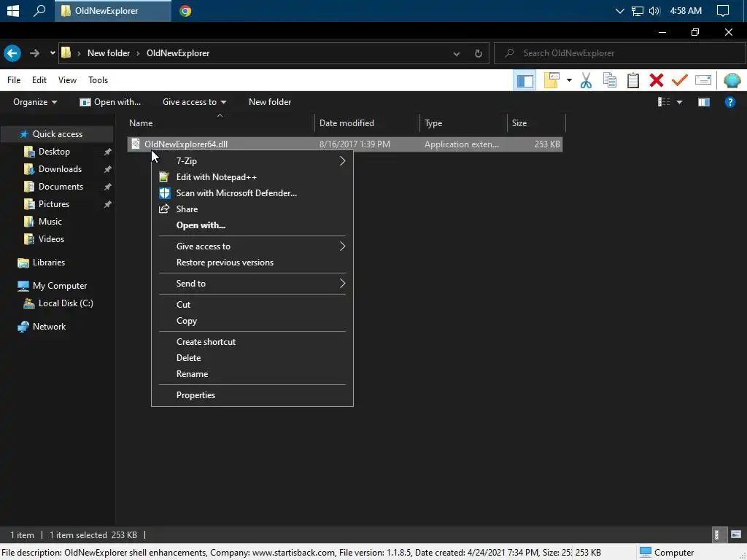
Task: Open Classic Shell settings shell icon
Action: coord(732,80)
